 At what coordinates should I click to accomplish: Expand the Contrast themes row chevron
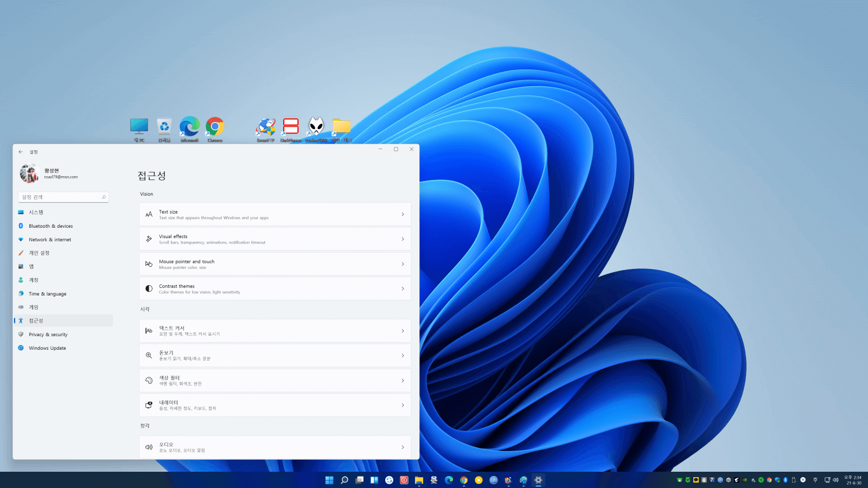point(403,288)
